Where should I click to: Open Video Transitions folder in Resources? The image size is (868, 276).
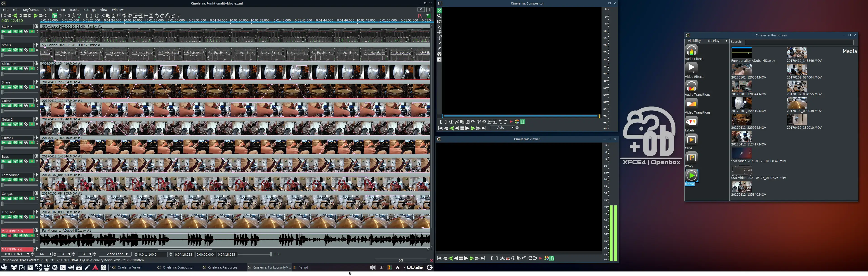pos(692,104)
